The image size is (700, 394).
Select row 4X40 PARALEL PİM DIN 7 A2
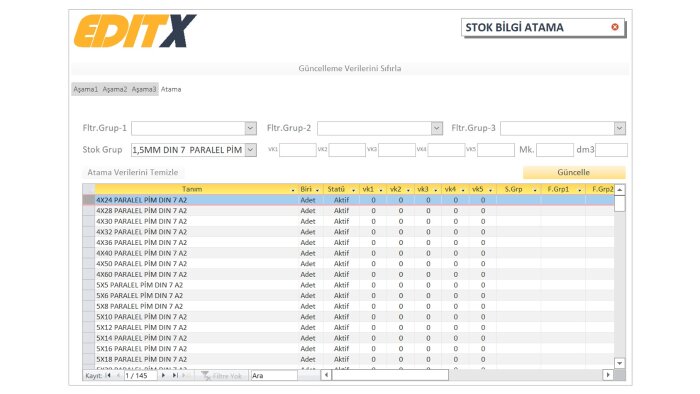[348, 253]
